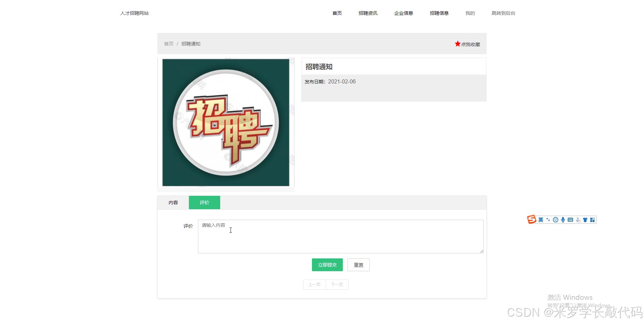The image size is (644, 323).
Task: Click the punctuation mode icon on Sogou bar
Action: click(x=548, y=219)
